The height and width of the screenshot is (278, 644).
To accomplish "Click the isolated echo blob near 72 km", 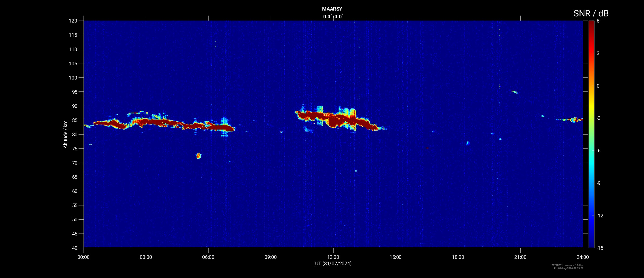I will (199, 156).
